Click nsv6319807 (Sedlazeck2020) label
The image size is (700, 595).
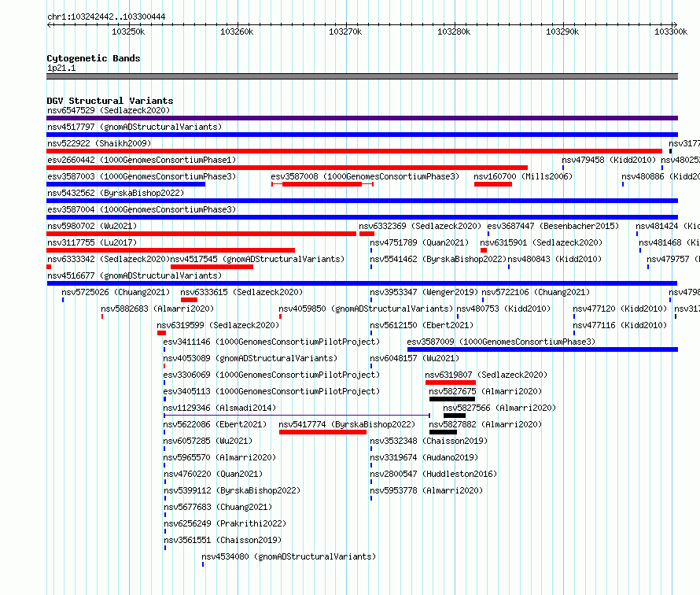(x=486, y=375)
